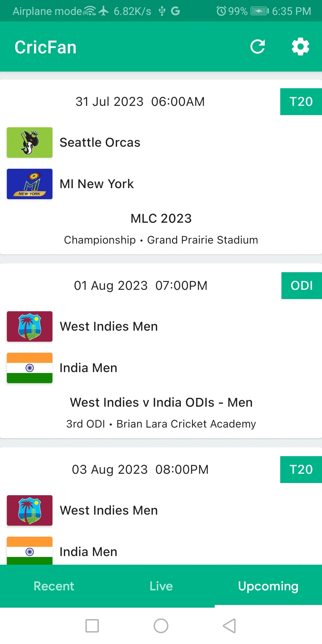The height and width of the screenshot is (644, 322).
Task: Tap the MI New York team logo
Action: (30, 184)
